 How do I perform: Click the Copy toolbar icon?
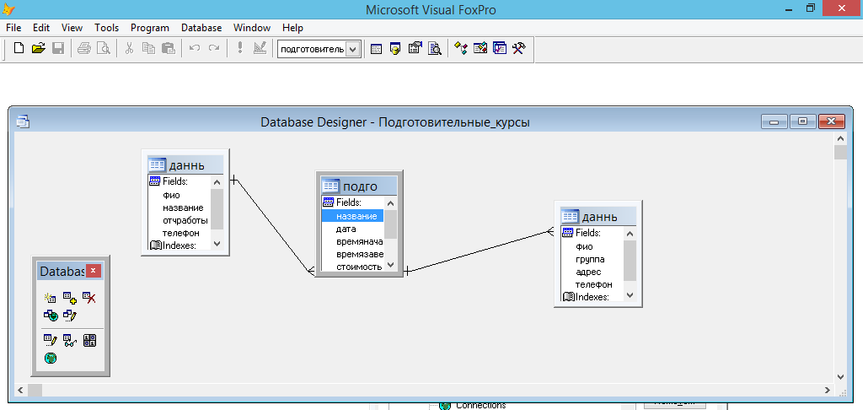(x=148, y=48)
